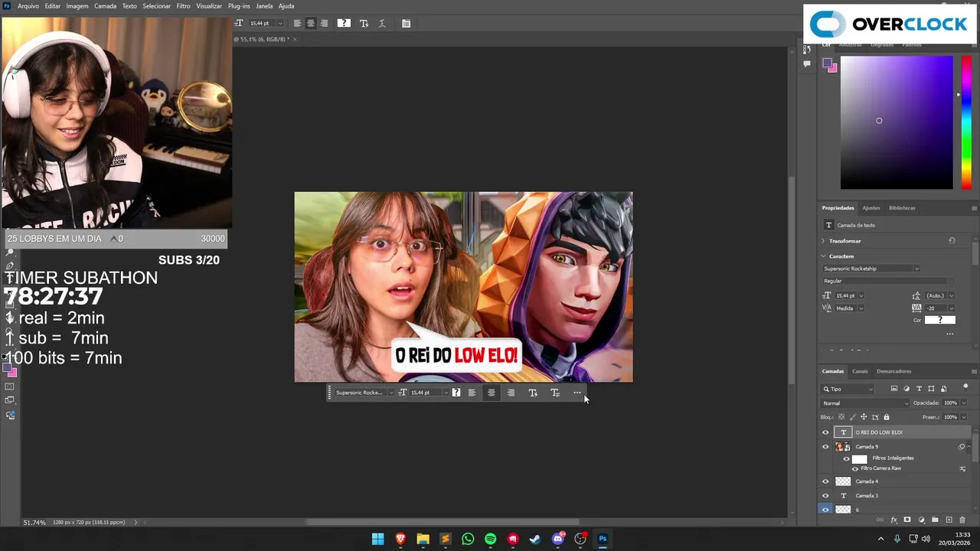
Task: Click add layer style fx icon
Action: pos(893,520)
